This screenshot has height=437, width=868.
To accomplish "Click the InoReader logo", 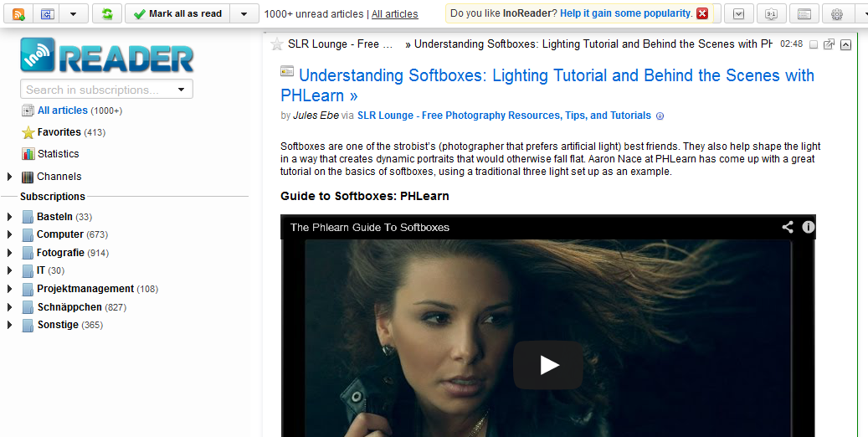I will [x=107, y=54].
